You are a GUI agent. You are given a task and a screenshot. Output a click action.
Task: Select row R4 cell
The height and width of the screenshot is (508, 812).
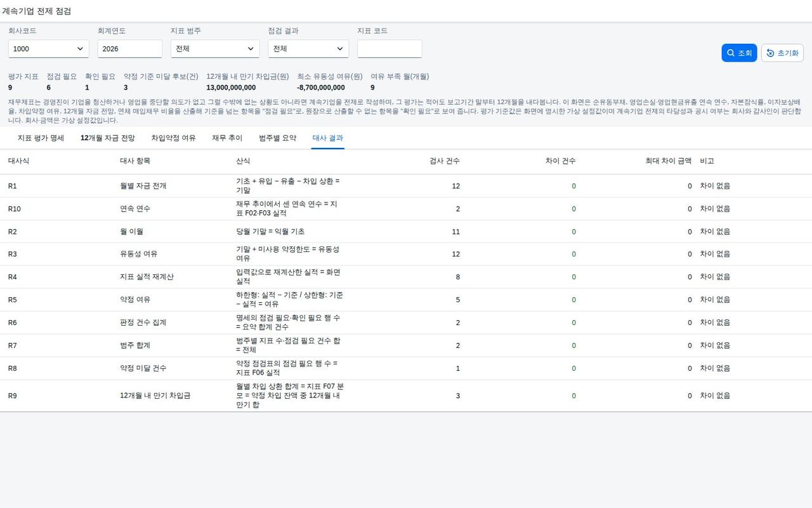(x=13, y=277)
